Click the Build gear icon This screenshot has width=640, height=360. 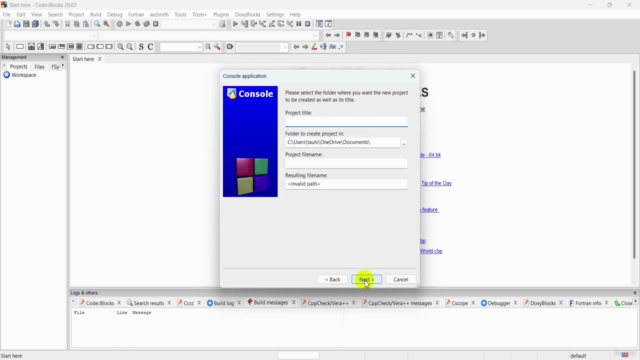tap(120, 24)
